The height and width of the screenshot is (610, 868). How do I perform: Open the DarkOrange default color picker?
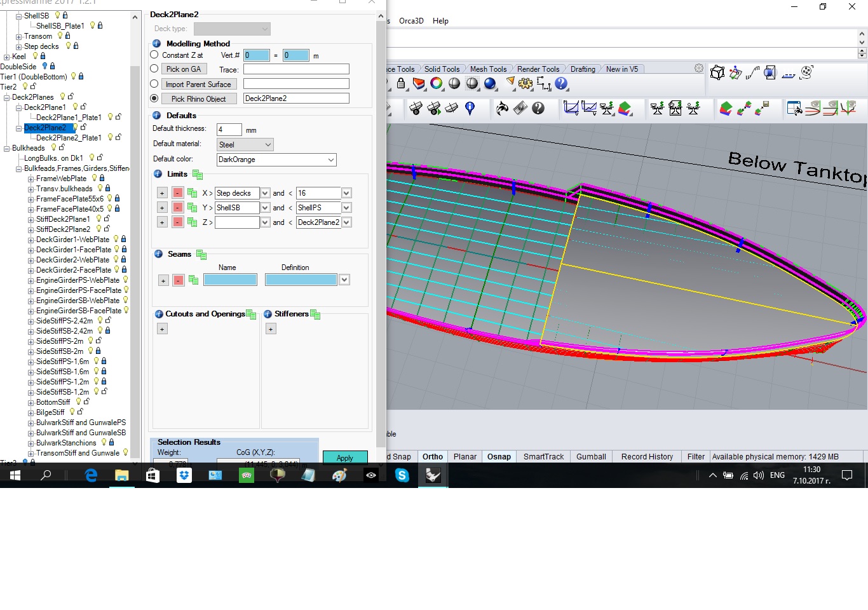coord(276,159)
